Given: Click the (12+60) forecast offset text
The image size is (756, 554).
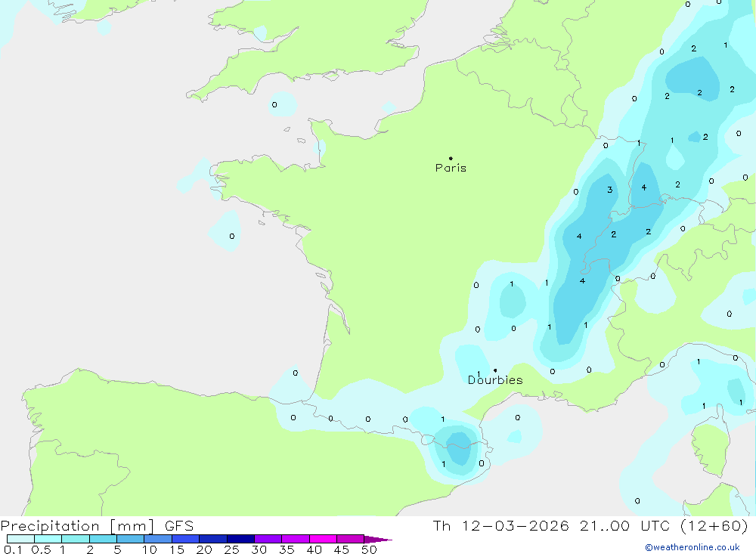Looking at the screenshot, I should pyautogui.click(x=714, y=526).
